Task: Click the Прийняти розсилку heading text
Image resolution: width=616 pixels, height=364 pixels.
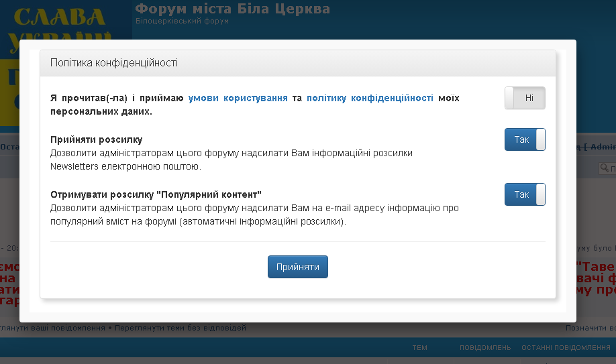Action: tap(96, 139)
